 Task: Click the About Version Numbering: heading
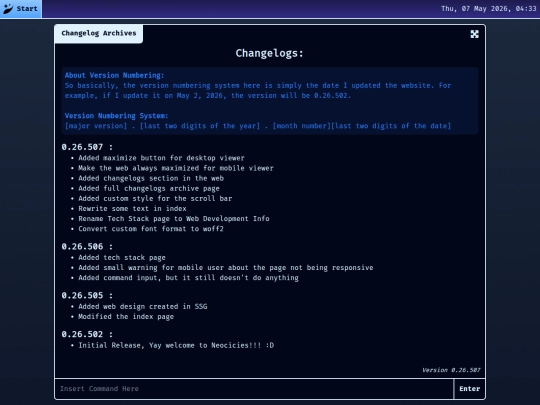114,75
